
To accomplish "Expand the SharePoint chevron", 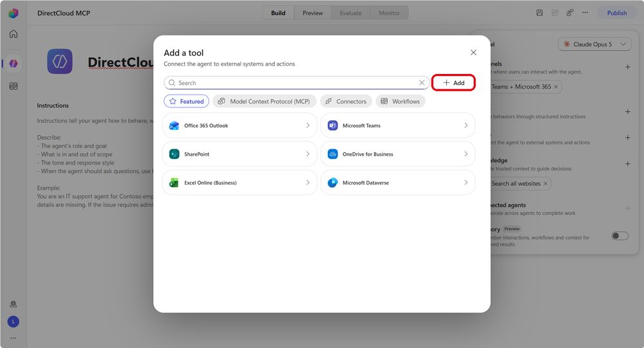I will 308,154.
